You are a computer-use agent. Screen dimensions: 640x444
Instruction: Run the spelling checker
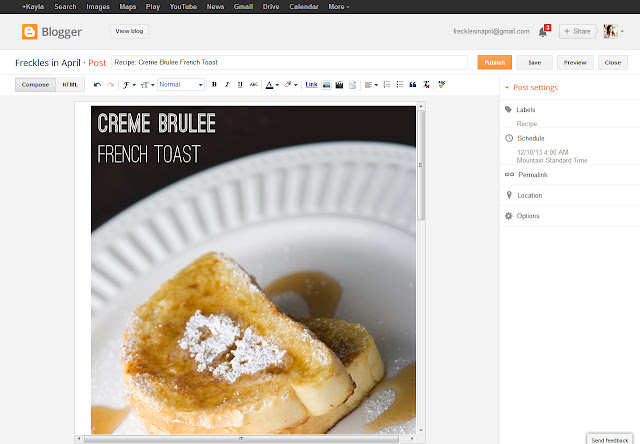pos(442,84)
